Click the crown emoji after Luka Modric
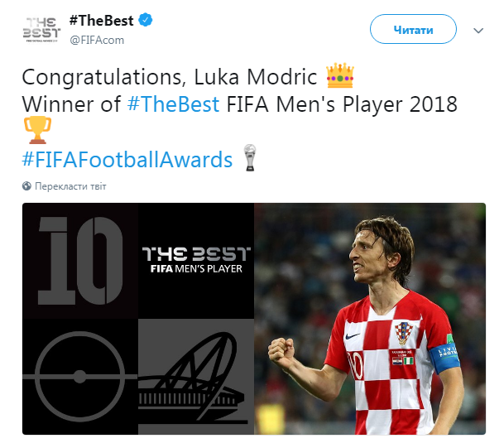This screenshot has height=448, width=504. pos(340,78)
